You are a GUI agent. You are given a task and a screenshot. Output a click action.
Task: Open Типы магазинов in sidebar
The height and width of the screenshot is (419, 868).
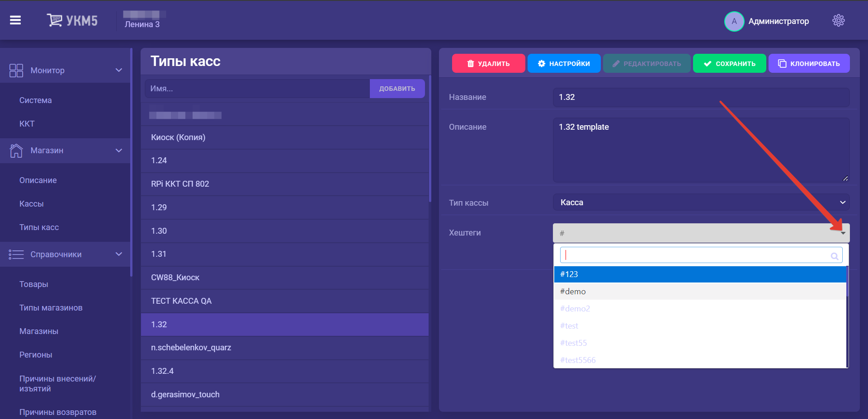(51, 308)
